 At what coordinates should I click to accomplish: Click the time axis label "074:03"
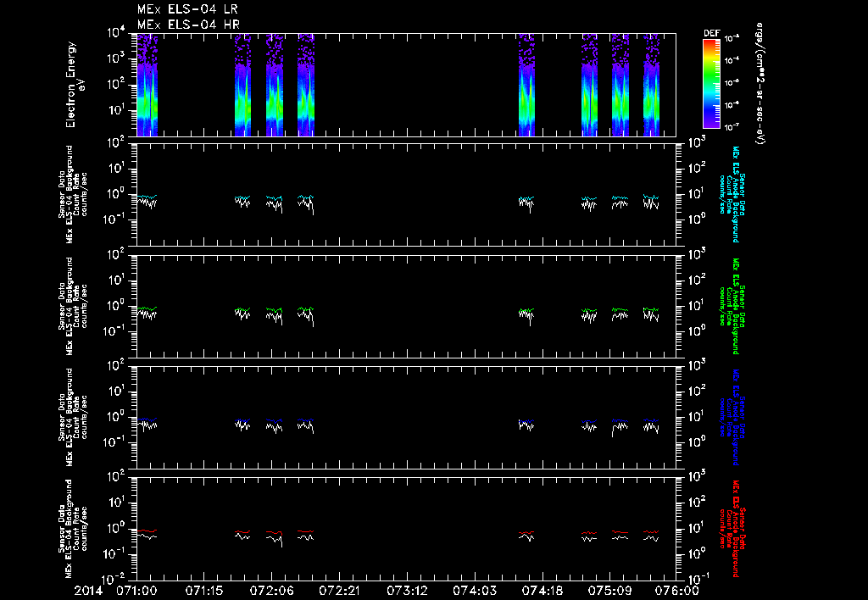(474, 591)
